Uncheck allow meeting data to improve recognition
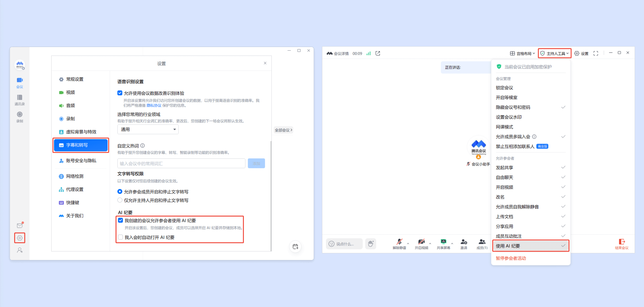Viewport: 644px width, 307px height. click(120, 93)
